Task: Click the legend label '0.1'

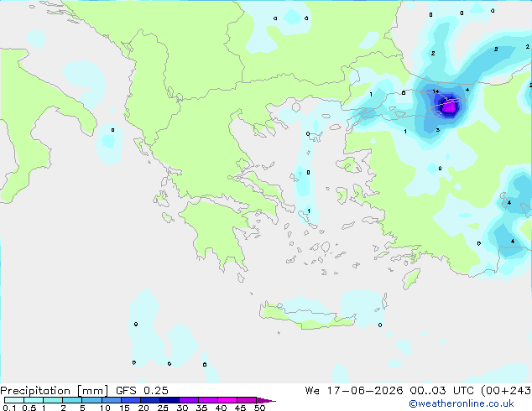Action: [x=9, y=408]
